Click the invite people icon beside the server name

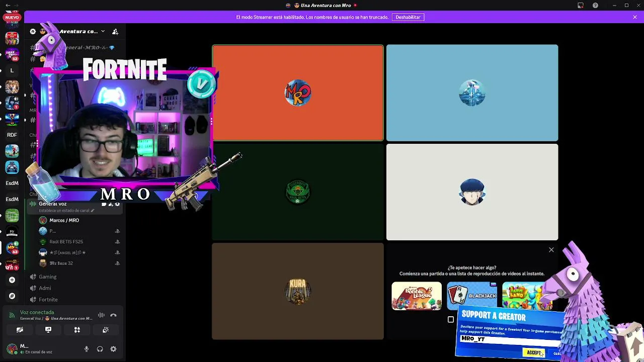[115, 32]
